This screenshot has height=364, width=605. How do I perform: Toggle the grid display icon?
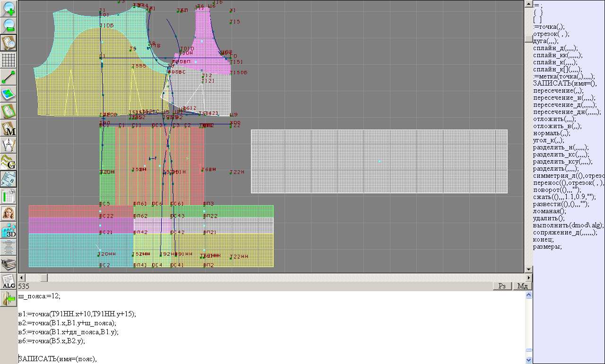click(9, 60)
